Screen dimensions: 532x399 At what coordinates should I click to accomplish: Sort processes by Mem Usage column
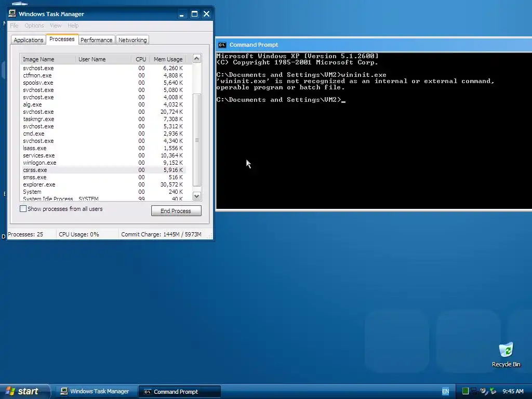pyautogui.click(x=168, y=59)
